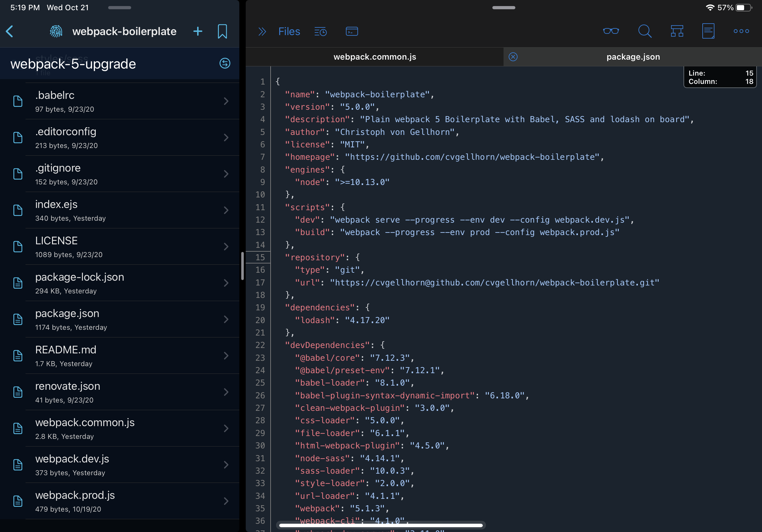
Task: Click the README.md file icon
Action: click(18, 356)
